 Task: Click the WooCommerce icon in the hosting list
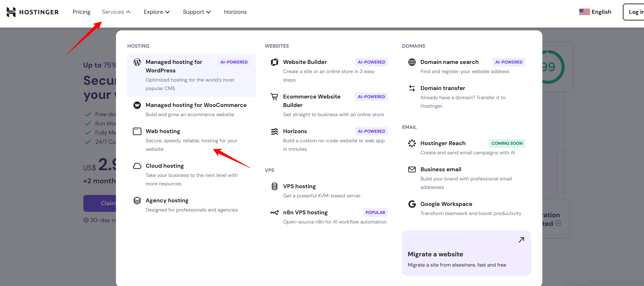click(x=137, y=105)
